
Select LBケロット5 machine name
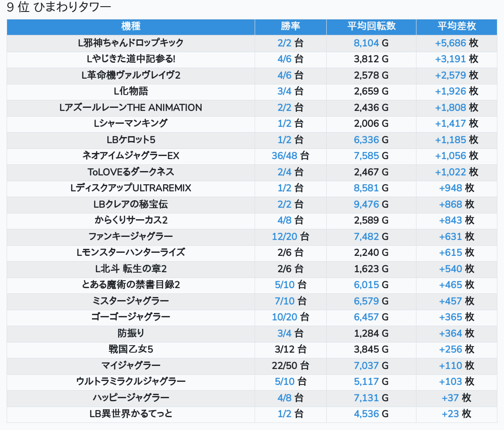(x=131, y=140)
